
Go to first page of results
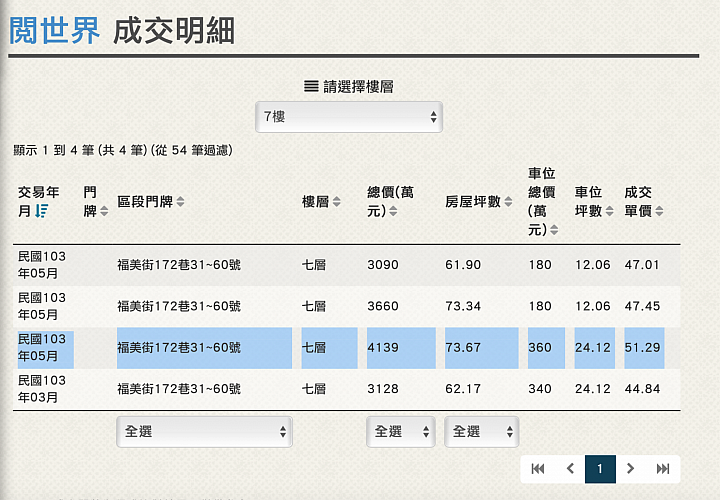pos(538,469)
